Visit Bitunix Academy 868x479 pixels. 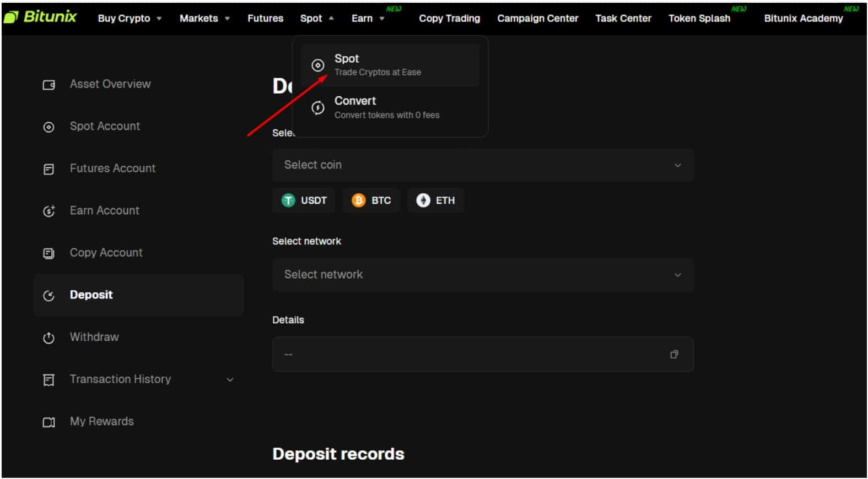click(x=804, y=18)
